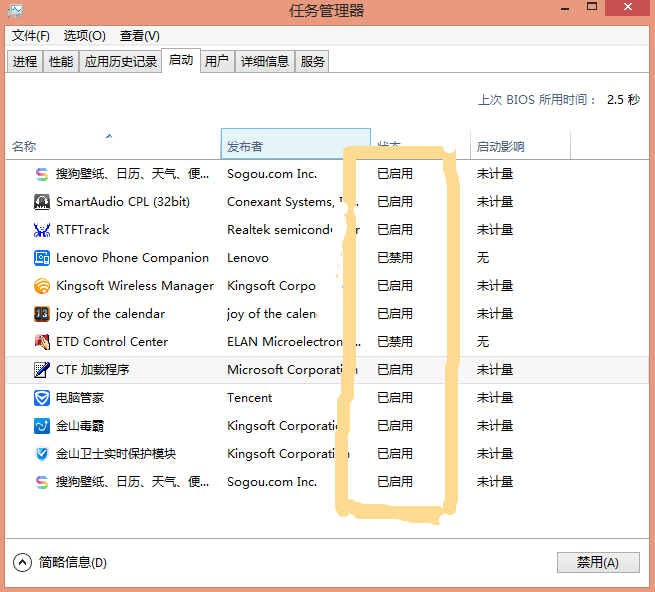Select the RTFTrack entry name
This screenshot has height=592, width=655.
[82, 230]
